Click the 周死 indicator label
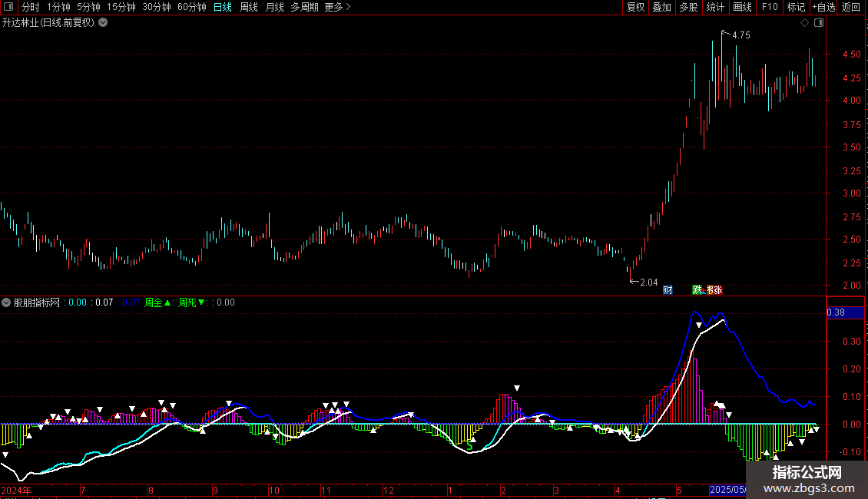Image resolution: width=868 pixels, height=499 pixels. pos(187,302)
